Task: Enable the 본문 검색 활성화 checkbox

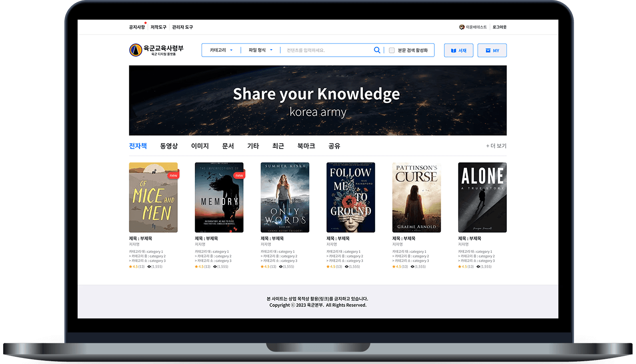Action: click(x=392, y=50)
